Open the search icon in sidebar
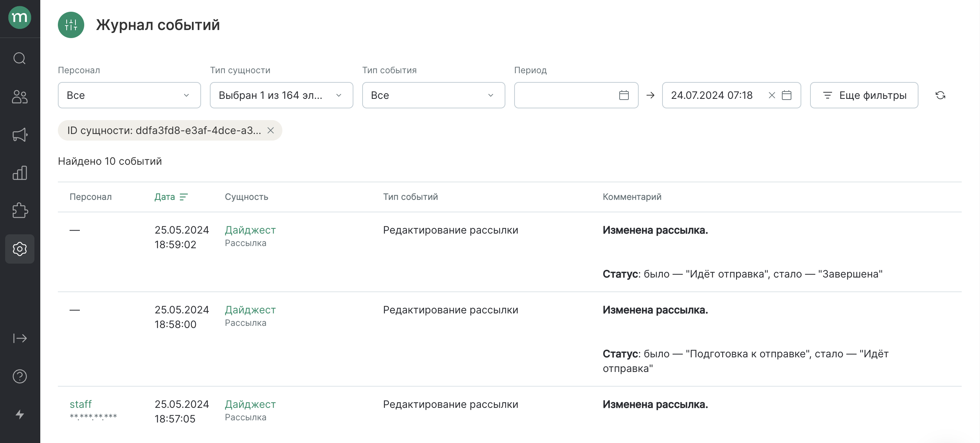 [19, 59]
